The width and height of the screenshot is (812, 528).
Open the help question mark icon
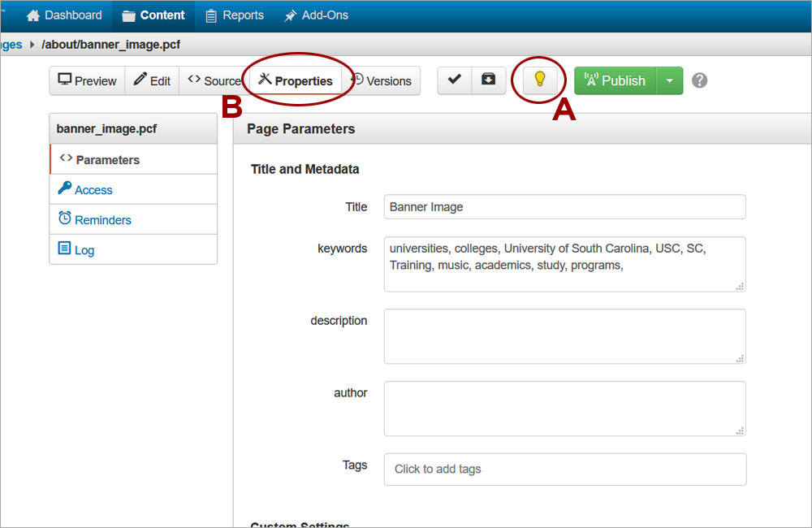(x=700, y=80)
